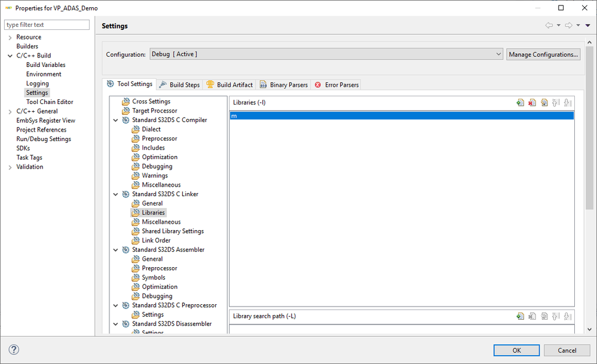Image resolution: width=597 pixels, height=364 pixels.
Task: Open compiler Optimization settings
Action: click(x=160, y=157)
